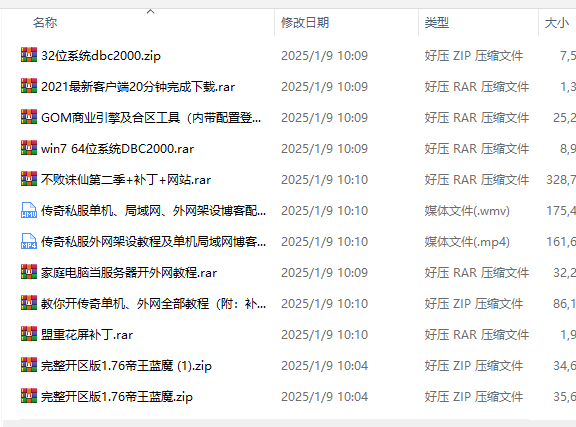Select file 完整开区版1.76帝王蓝魔 (1).zip

[126, 366]
